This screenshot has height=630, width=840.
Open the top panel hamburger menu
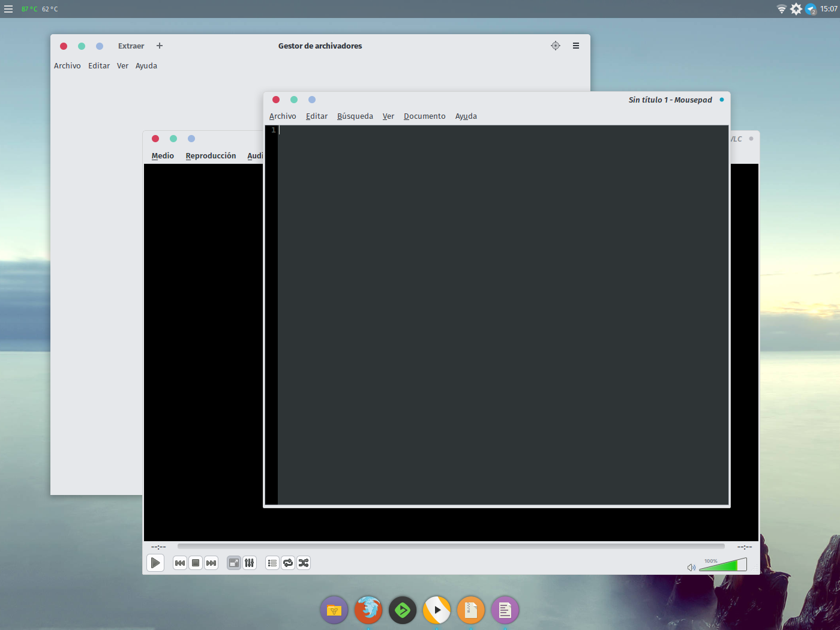[8, 9]
